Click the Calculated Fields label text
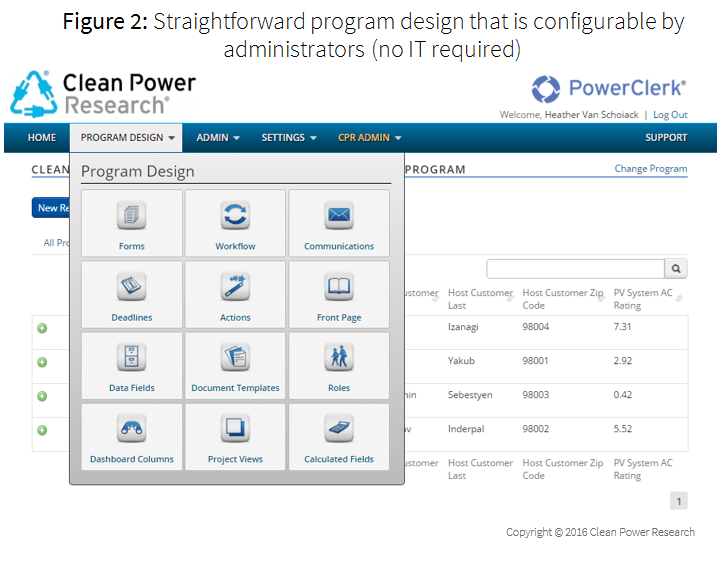 click(339, 459)
